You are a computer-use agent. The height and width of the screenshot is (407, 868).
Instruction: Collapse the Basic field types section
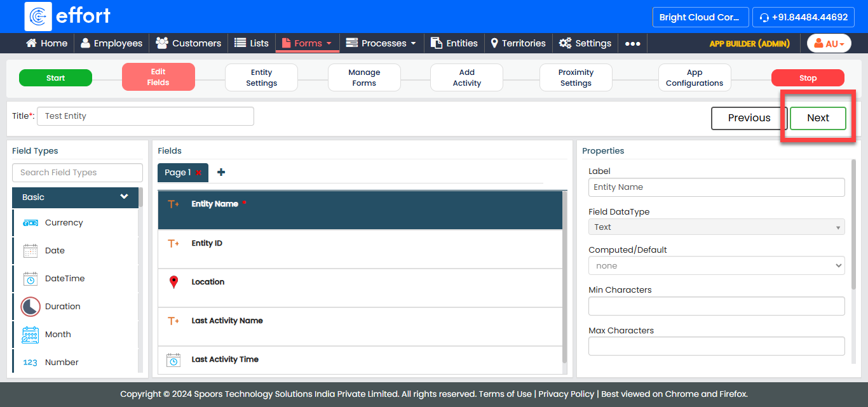pyautogui.click(x=124, y=197)
